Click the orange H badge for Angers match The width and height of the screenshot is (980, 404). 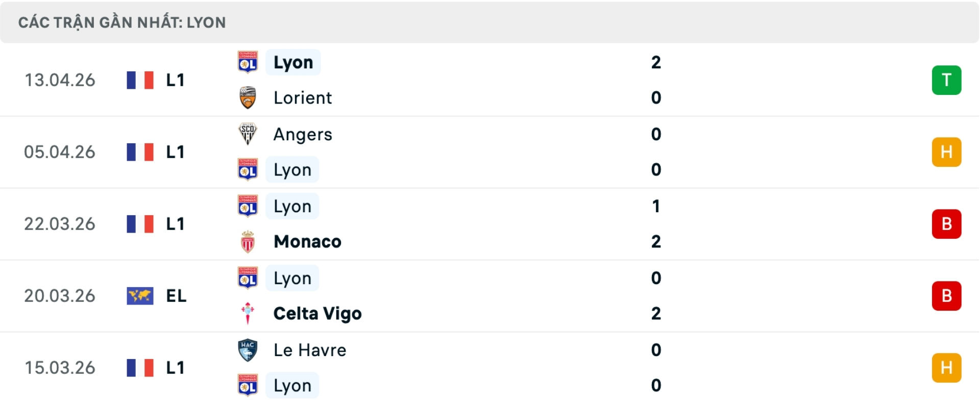[x=946, y=152]
